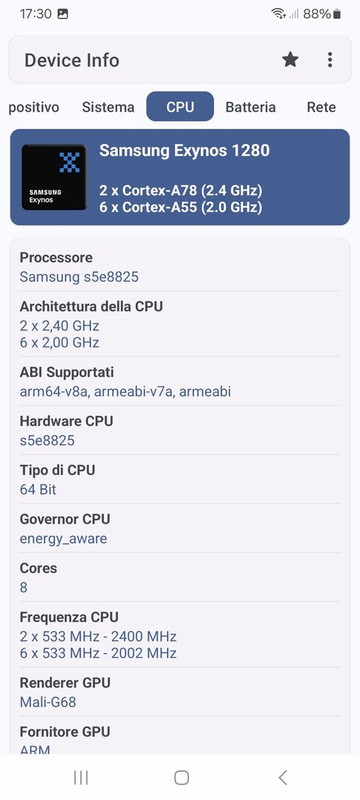Select the CPU tab
The width and height of the screenshot is (360, 800).
pos(180,107)
